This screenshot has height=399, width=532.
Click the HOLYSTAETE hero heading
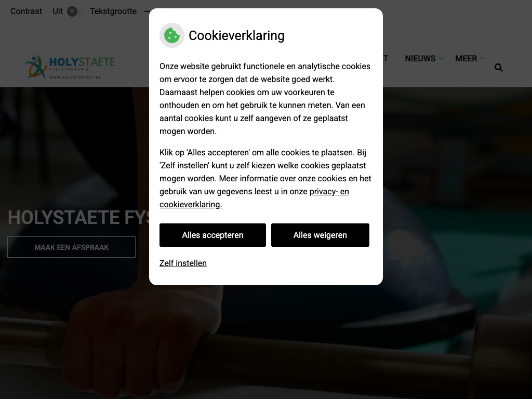click(78, 217)
